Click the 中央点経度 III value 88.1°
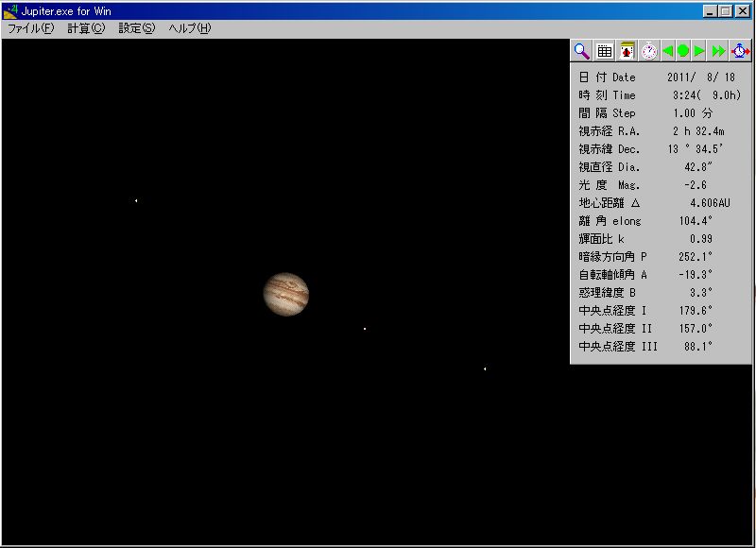 coord(698,347)
